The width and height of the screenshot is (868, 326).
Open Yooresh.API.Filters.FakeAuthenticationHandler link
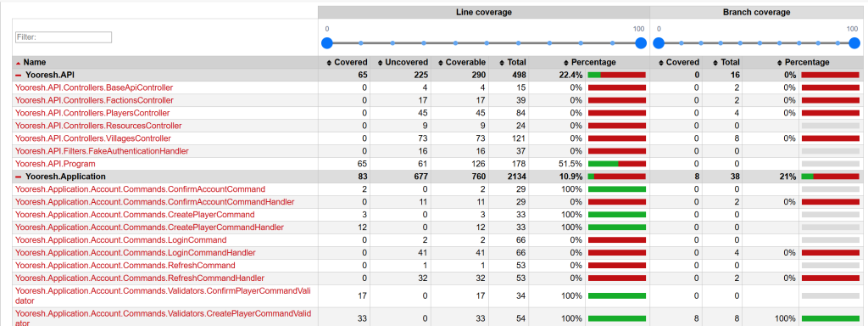pyautogui.click(x=102, y=151)
